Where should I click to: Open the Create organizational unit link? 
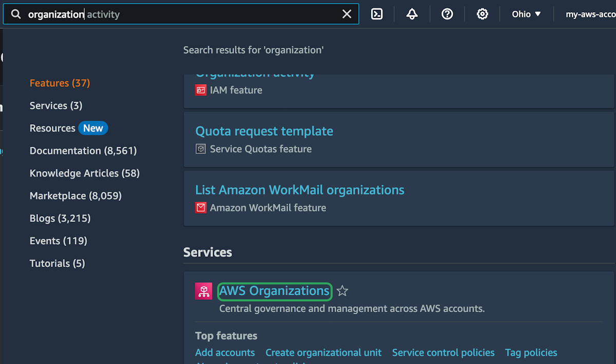tap(323, 353)
